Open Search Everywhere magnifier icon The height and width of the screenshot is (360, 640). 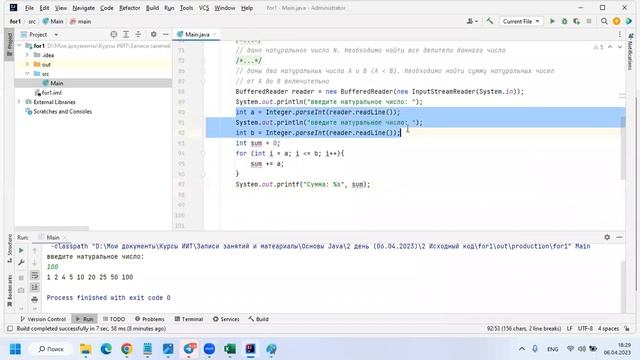pyautogui.click(x=604, y=21)
